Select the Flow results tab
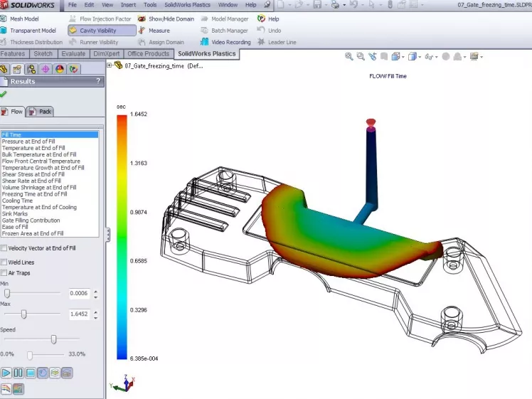 (x=12, y=112)
